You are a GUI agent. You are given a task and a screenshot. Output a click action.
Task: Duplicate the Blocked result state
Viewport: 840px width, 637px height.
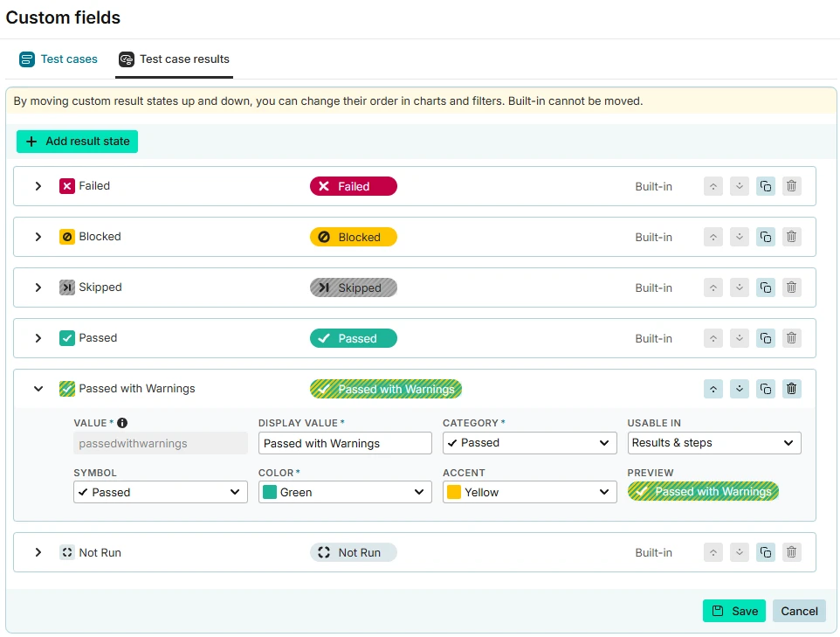point(766,237)
